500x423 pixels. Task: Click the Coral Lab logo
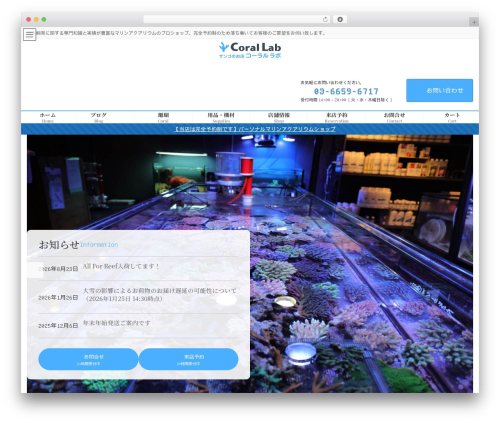point(250,50)
